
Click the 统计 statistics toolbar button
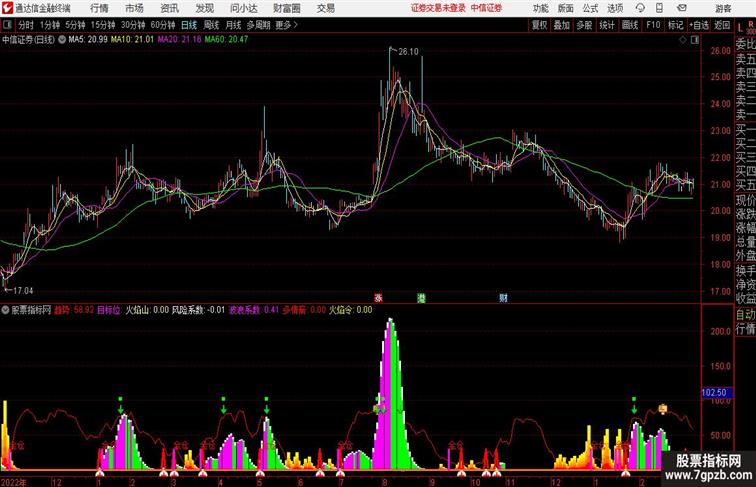607,25
